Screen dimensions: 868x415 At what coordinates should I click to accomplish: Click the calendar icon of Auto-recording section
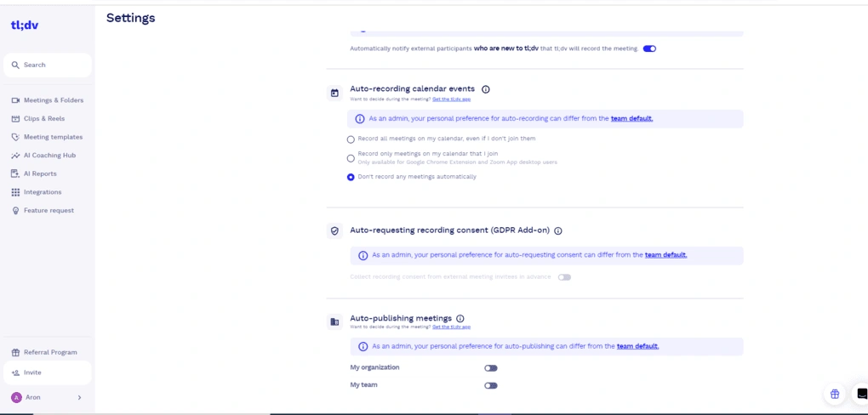pos(334,93)
